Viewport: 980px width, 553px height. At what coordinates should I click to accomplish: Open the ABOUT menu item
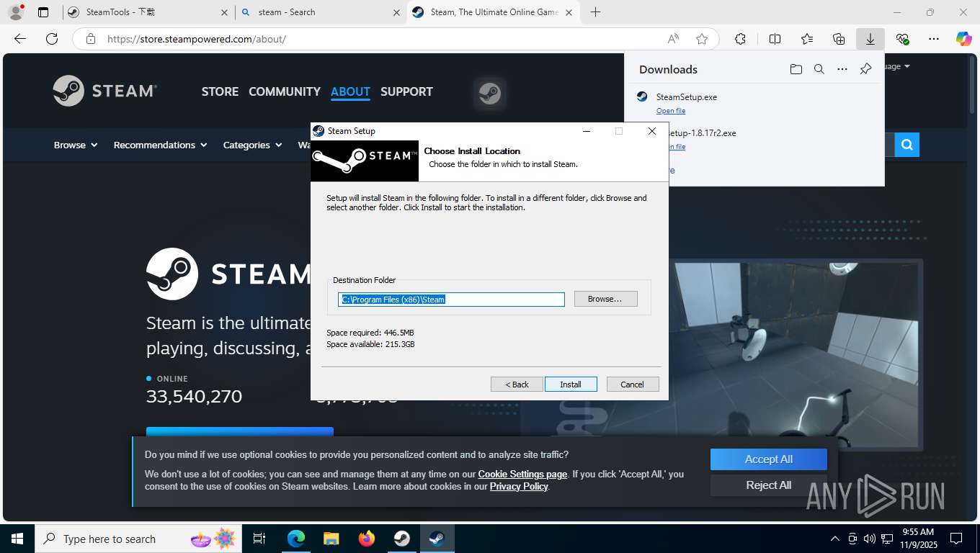tap(350, 91)
